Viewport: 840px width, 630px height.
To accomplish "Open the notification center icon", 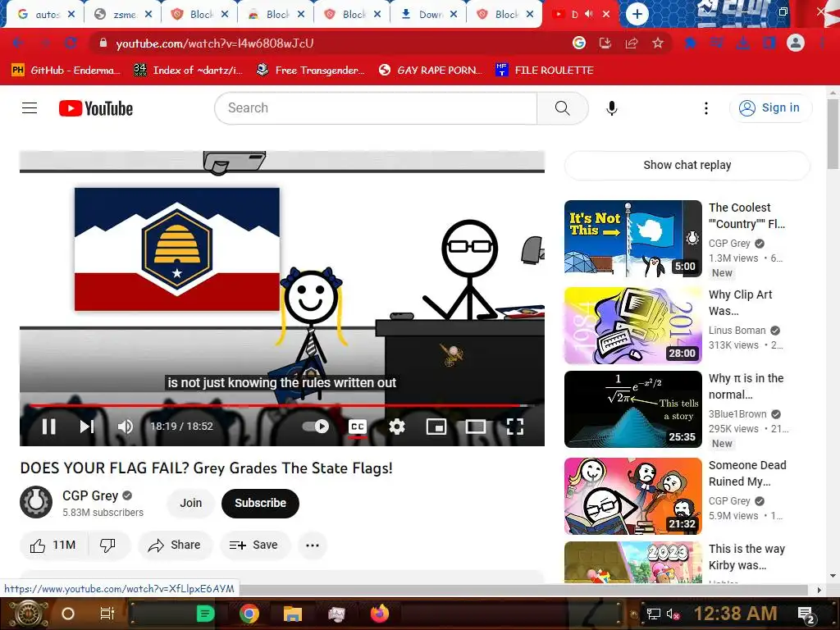I will click(806, 614).
